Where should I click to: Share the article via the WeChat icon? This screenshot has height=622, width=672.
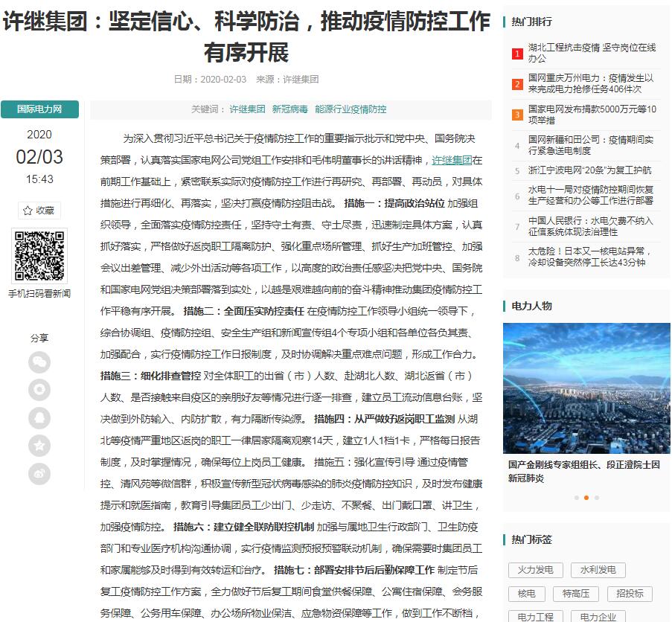click(x=39, y=362)
